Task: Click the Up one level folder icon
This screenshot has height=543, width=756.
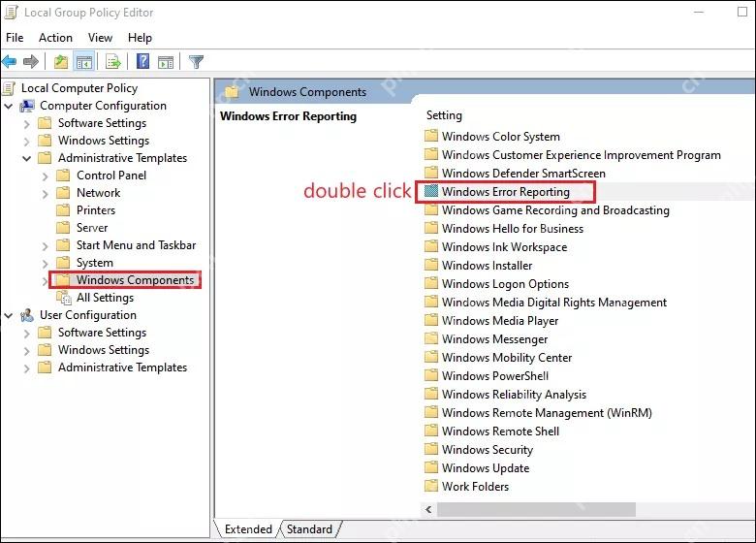Action: 61,62
